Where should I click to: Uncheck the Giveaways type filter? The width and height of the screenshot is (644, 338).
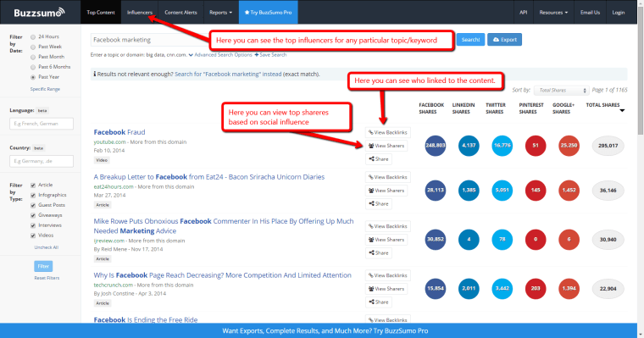tap(33, 215)
